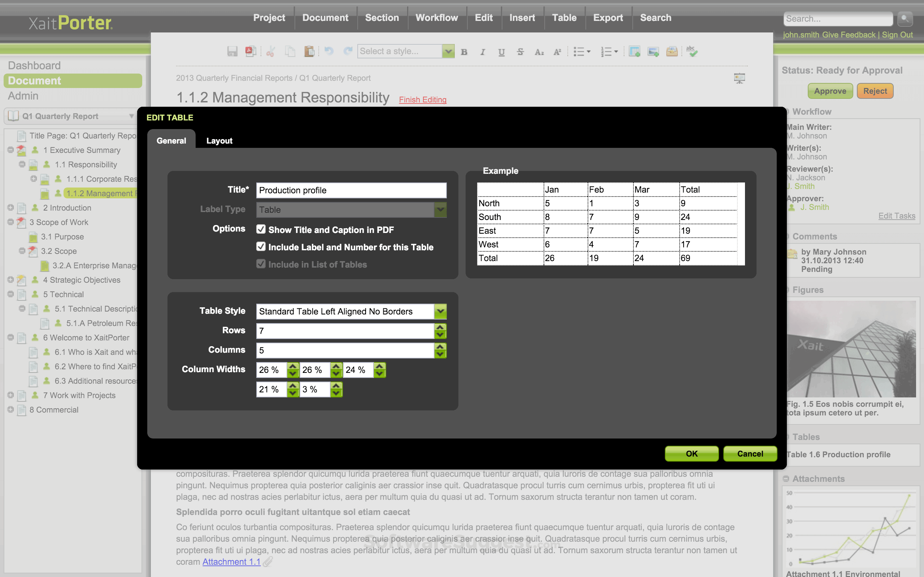Increase the Rows value with the stepper arrow
Viewport: 924px width, 577px height.
coord(440,327)
